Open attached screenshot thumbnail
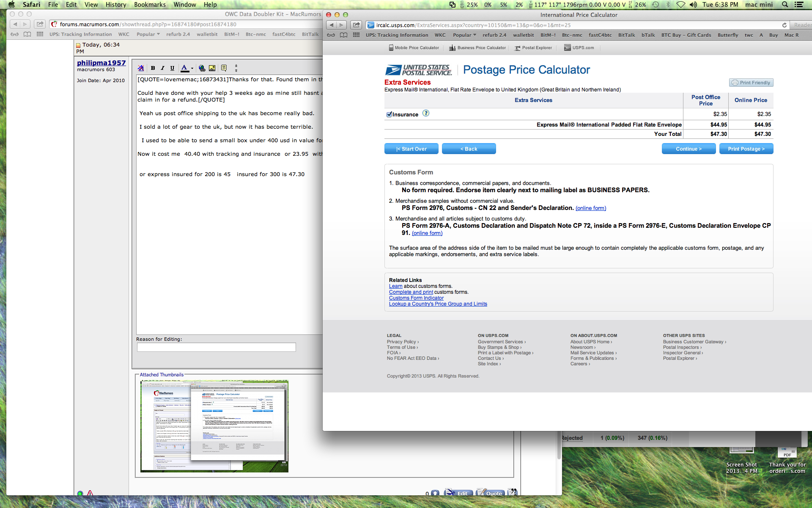Screen dimensions: 812x508 pos(214,426)
